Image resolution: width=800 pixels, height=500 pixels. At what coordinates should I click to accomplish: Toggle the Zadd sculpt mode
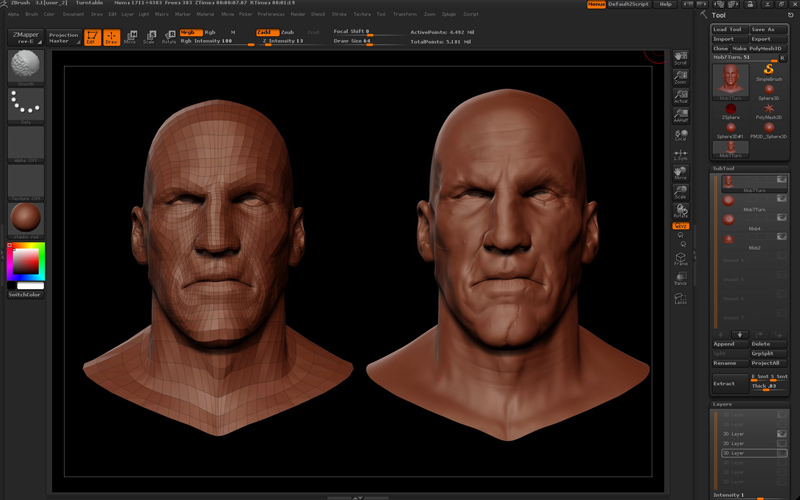point(267,32)
